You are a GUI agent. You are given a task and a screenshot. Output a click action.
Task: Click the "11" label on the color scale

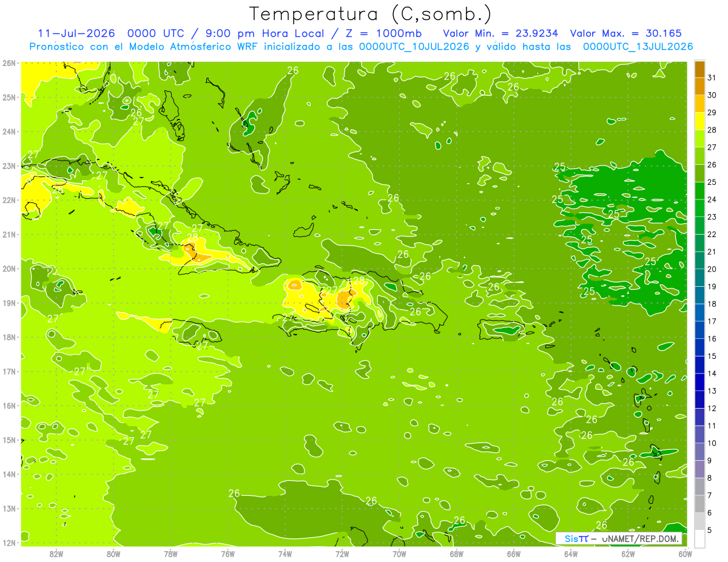[x=712, y=426]
